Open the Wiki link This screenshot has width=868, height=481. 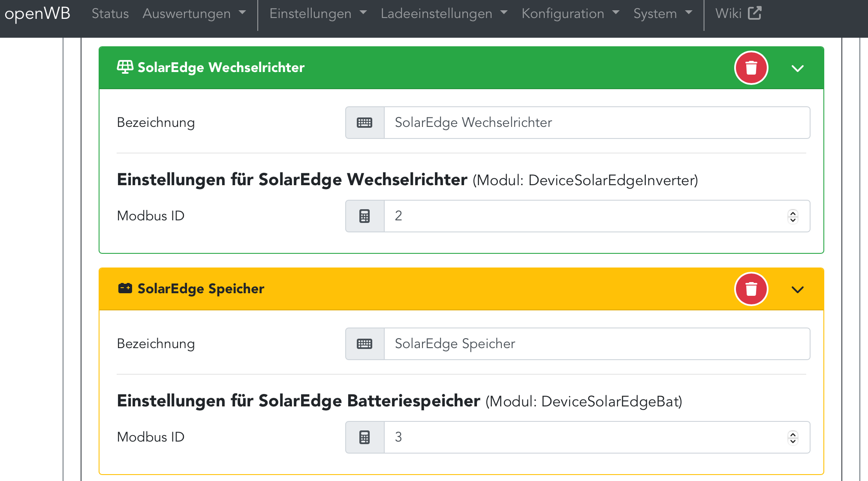(738, 13)
